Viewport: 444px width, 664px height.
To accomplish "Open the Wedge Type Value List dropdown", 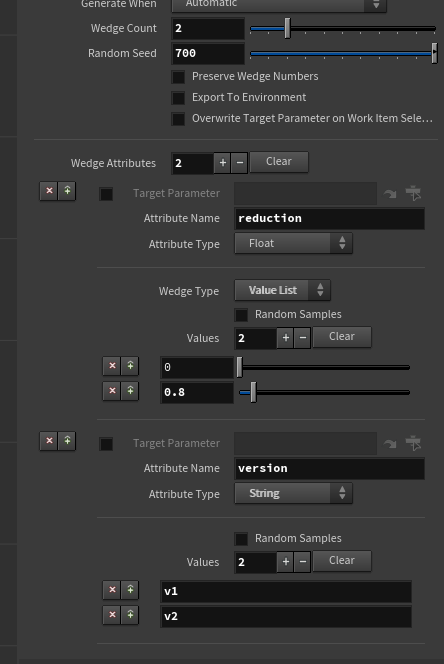I will click(x=282, y=290).
